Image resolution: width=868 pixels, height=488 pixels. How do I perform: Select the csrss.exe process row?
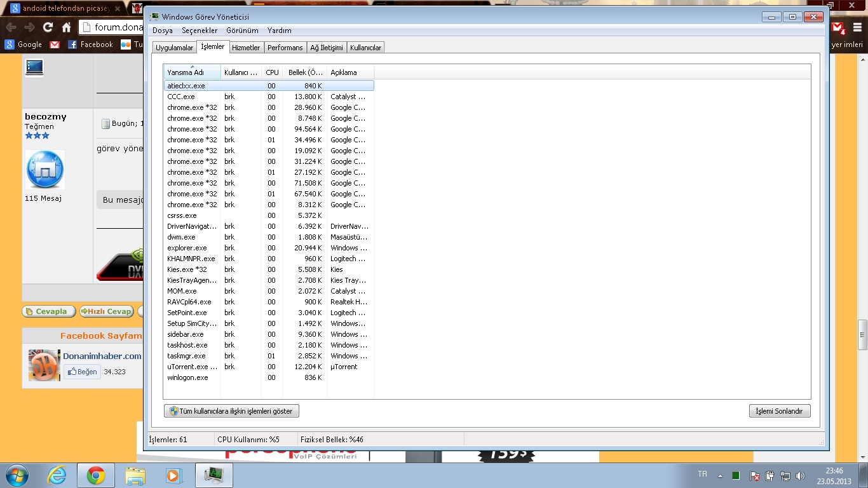click(x=269, y=215)
